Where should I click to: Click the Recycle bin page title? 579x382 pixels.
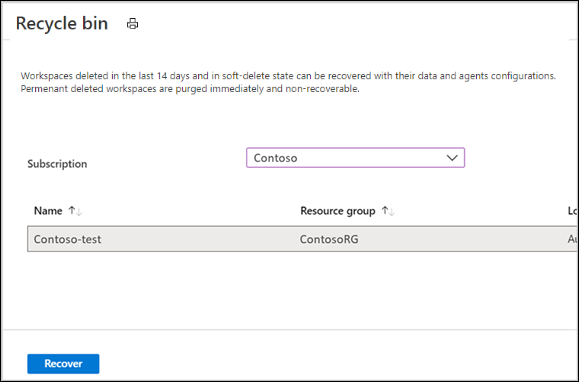click(62, 24)
